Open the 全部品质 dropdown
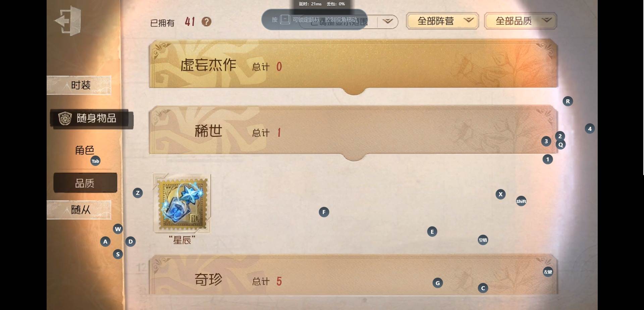The height and width of the screenshot is (310, 644). click(x=520, y=21)
